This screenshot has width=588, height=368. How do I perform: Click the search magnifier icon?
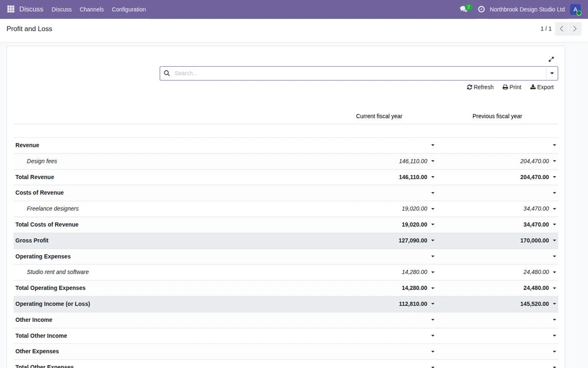pyautogui.click(x=167, y=73)
